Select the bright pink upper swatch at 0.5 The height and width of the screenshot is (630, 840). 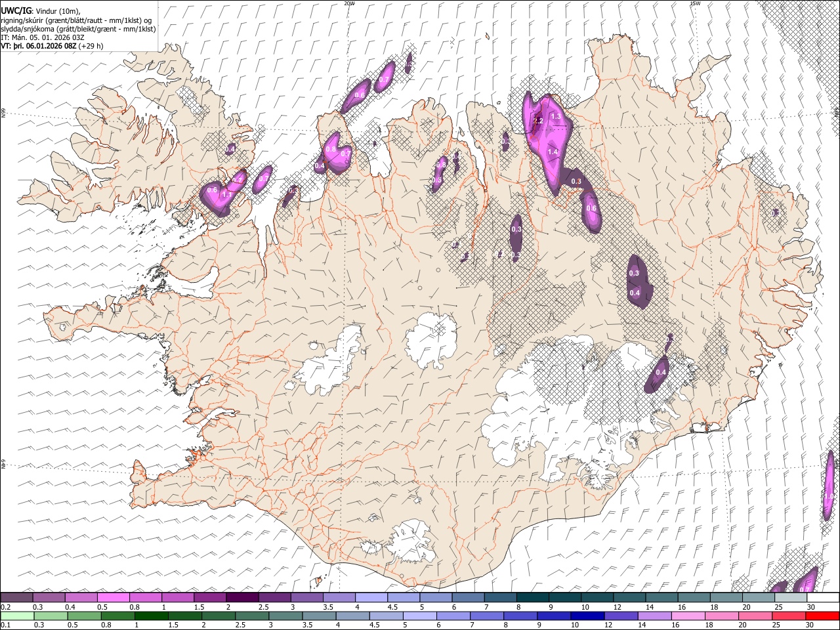[x=114, y=598]
